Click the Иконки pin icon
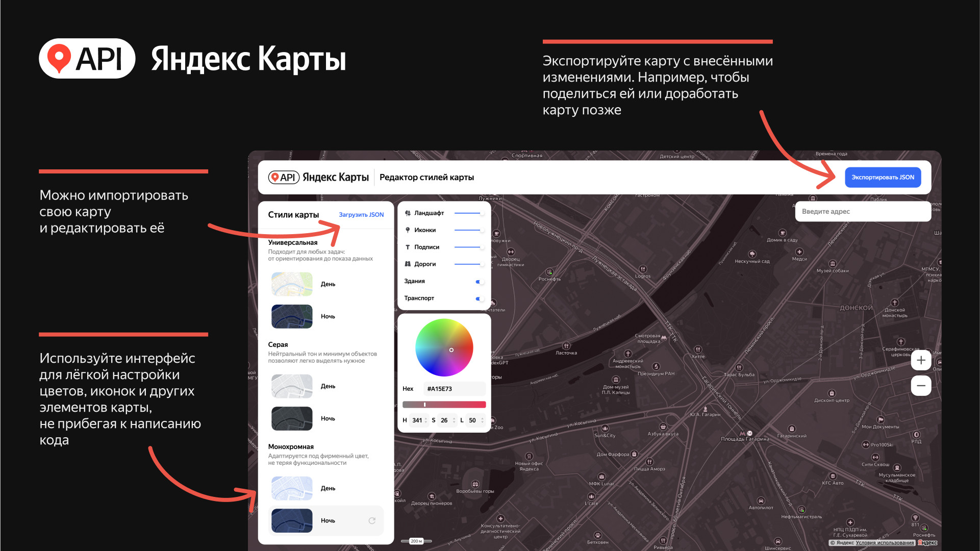This screenshot has height=551, width=980. click(x=408, y=230)
